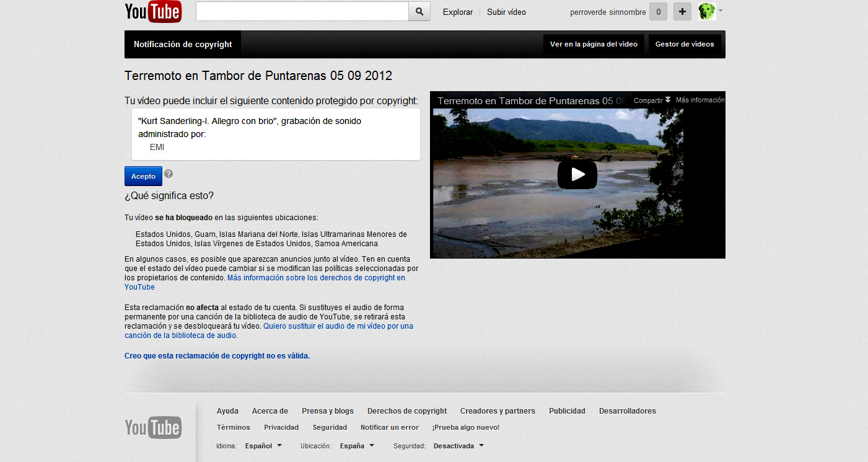Open Seguridad footer link
Screen dimensions: 868x462
[x=330, y=427]
